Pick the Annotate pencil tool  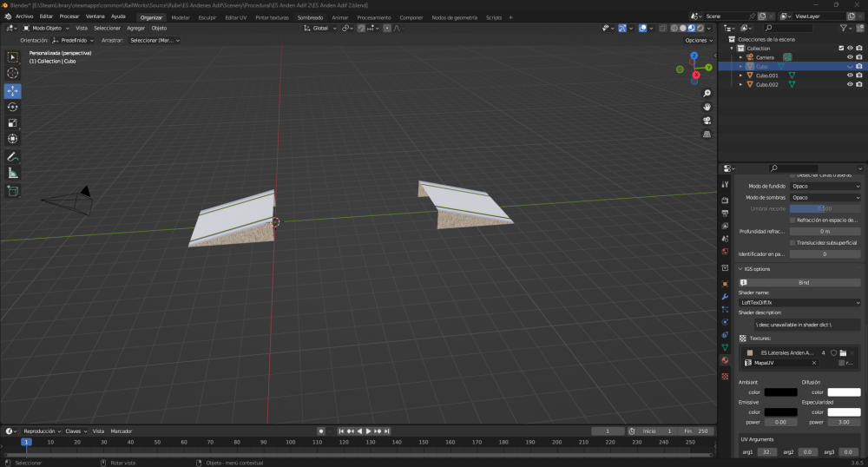(x=13, y=157)
